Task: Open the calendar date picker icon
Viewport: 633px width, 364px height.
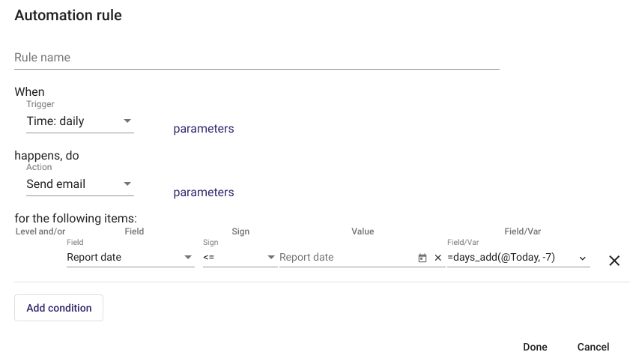Action: coord(422,258)
